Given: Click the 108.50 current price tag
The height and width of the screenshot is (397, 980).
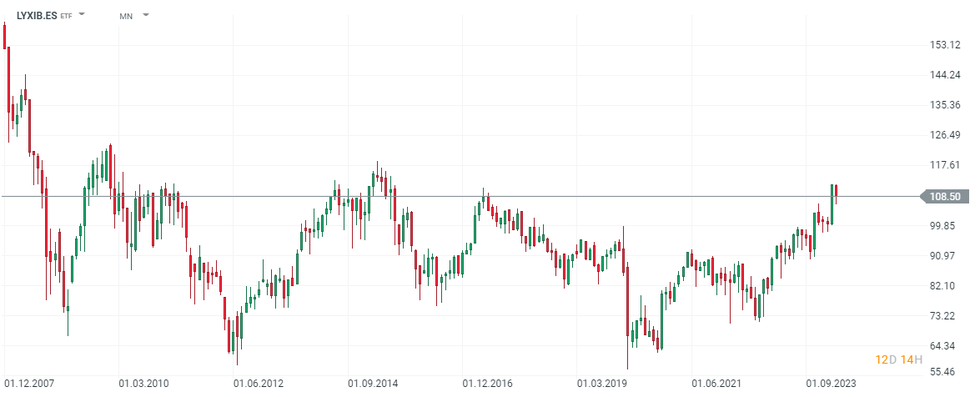Looking at the screenshot, I should click(945, 197).
